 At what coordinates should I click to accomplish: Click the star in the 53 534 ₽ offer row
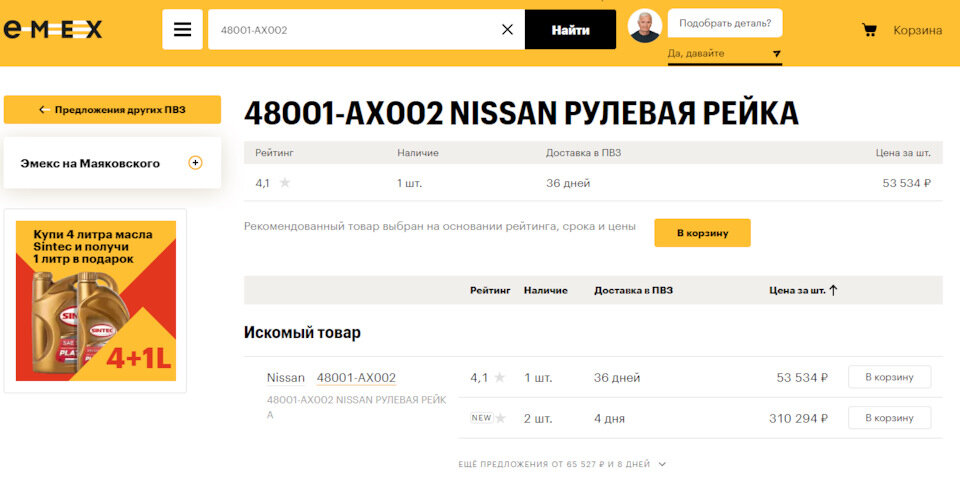coord(500,378)
